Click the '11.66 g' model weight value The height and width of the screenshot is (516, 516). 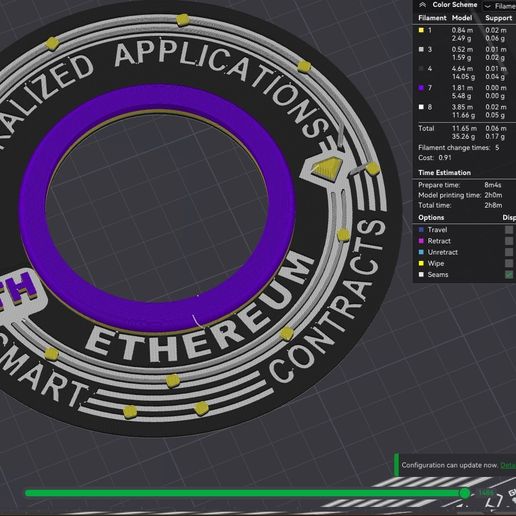click(x=463, y=115)
